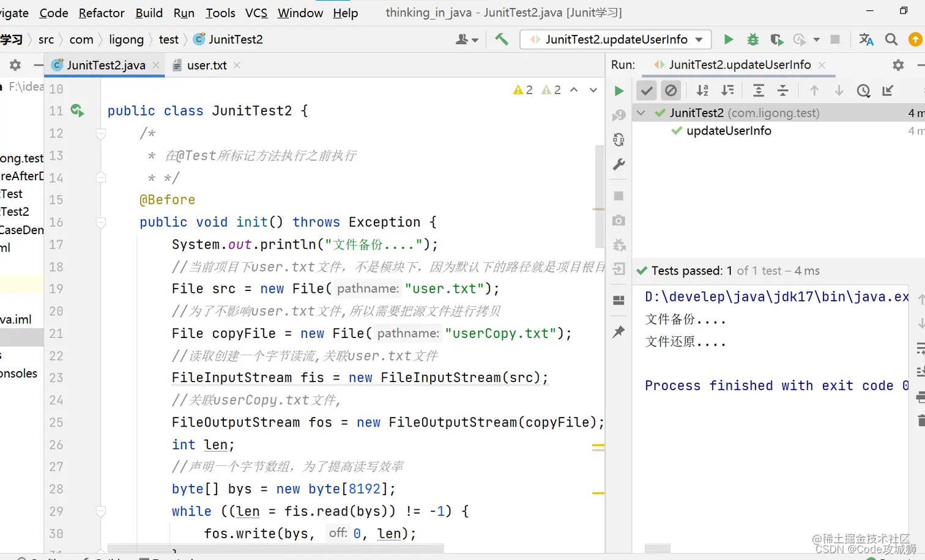Open the Tools menu

point(220,13)
